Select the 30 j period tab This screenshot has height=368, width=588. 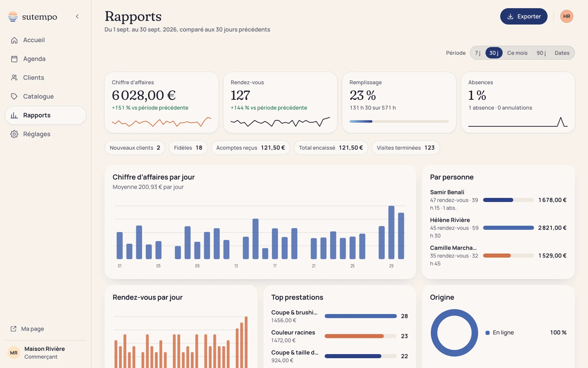(x=494, y=53)
